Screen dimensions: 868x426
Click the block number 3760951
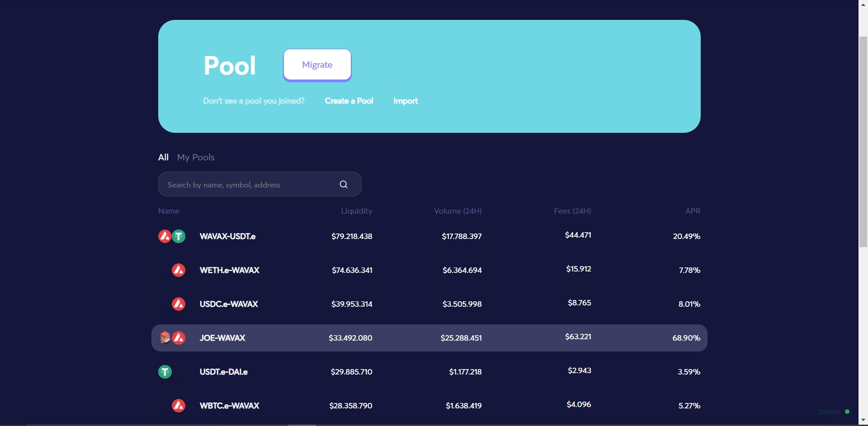[829, 412]
